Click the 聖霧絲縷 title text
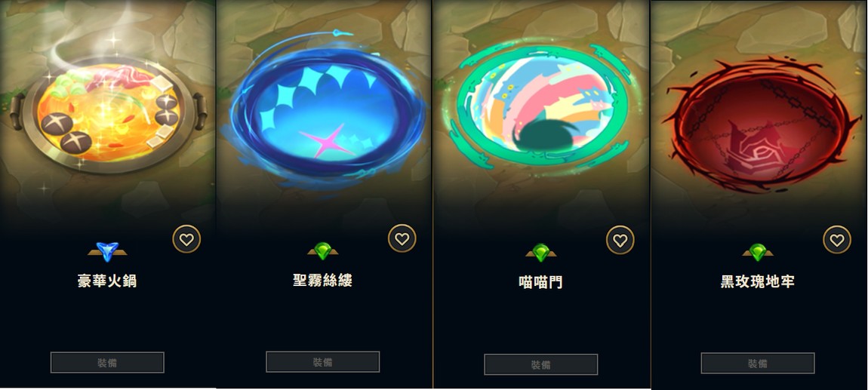 click(323, 281)
